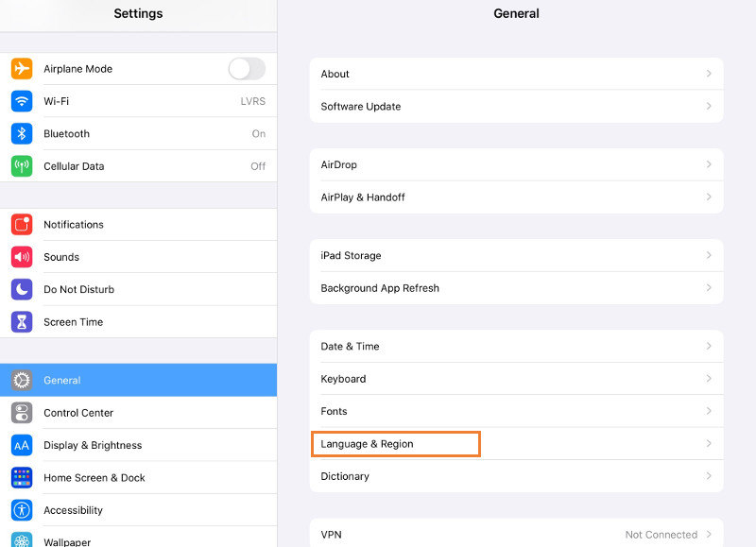Expand the About settings row
This screenshot has height=547, width=756.
point(516,74)
